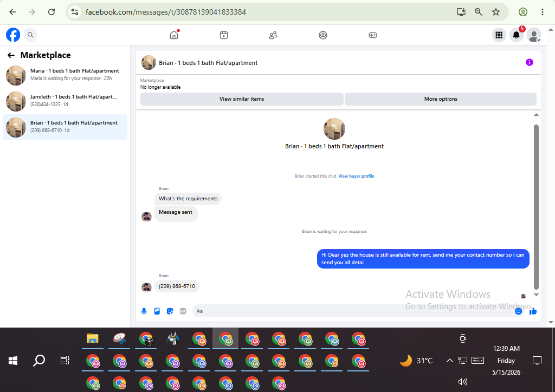The image size is (555, 392).
Task: Select Brian's conversation in the list
Action: pyautogui.click(x=65, y=127)
